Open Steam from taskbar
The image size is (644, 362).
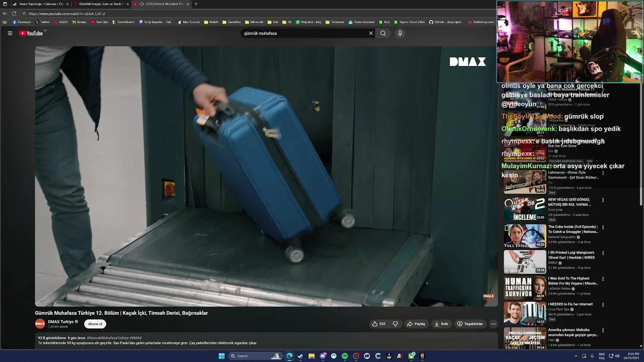[300, 356]
